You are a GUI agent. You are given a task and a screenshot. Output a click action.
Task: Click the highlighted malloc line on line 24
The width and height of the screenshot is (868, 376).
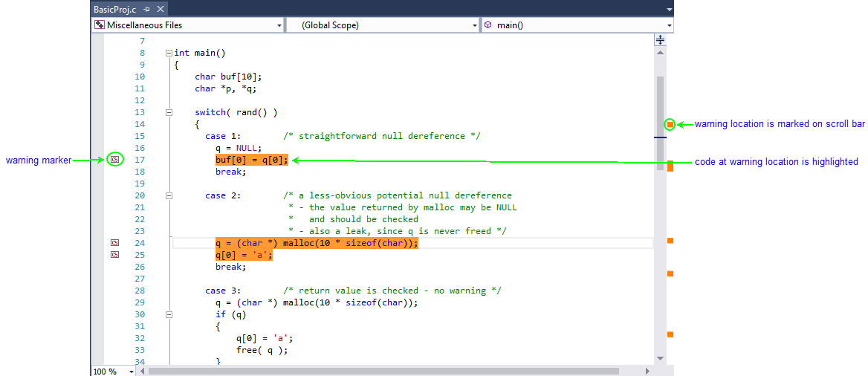(x=317, y=243)
